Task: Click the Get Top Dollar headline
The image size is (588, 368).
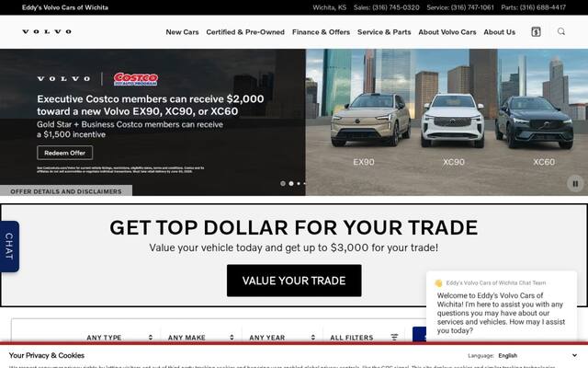Action: click(x=294, y=227)
